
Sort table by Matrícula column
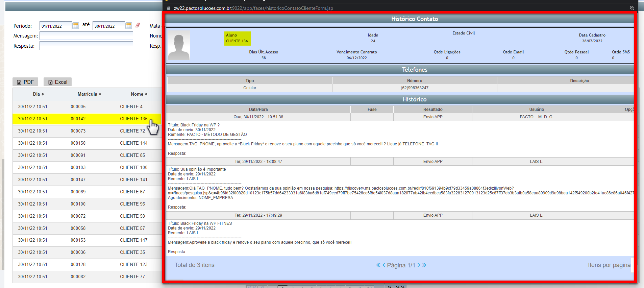tap(89, 94)
